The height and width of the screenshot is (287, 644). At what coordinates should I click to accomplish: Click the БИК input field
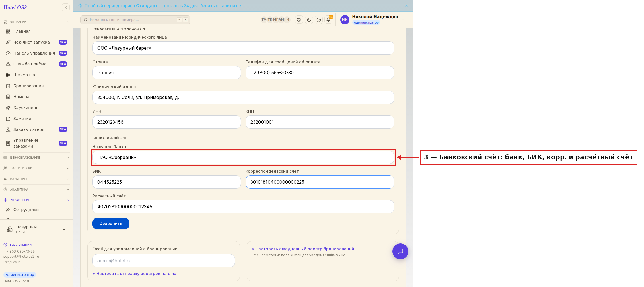(166, 182)
